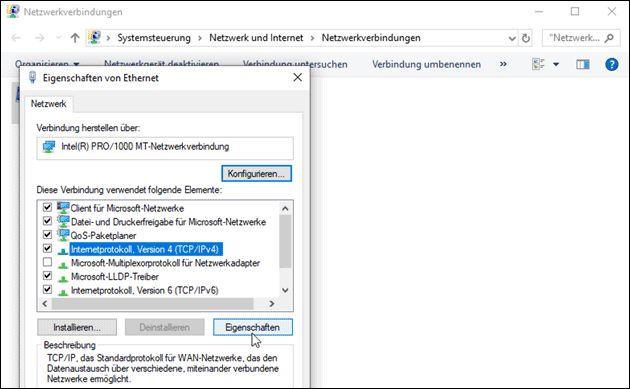This screenshot has height=389, width=630.
Task: Click the QoS-Paketplaner icon
Action: pos(63,235)
